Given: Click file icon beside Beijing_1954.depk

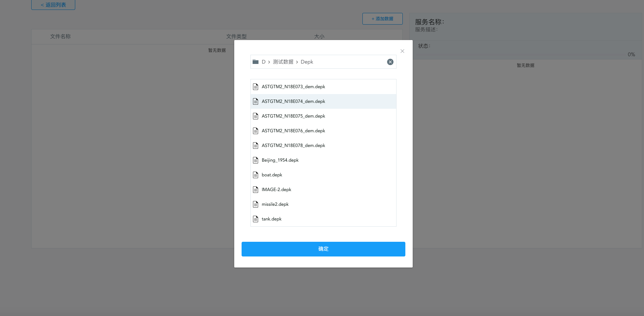Looking at the screenshot, I should (256, 160).
